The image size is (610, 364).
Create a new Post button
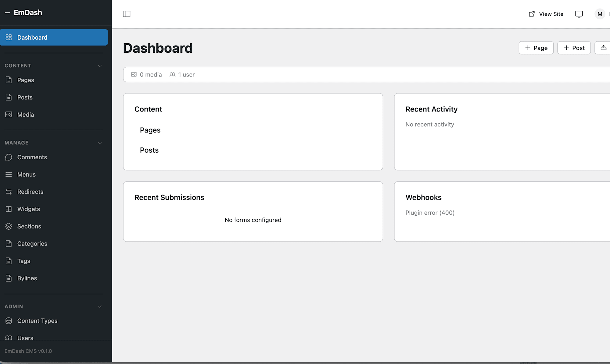coord(574,48)
